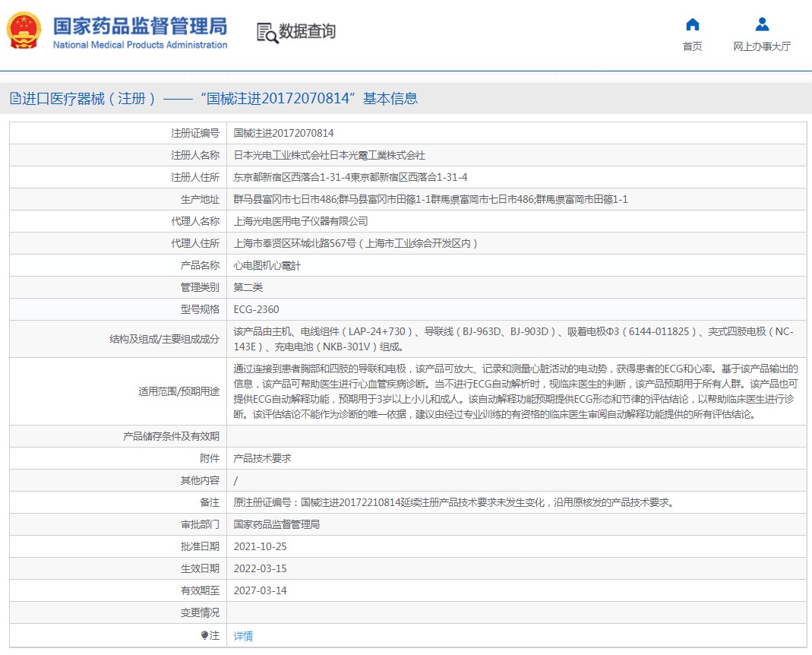812x655 pixels.
Task: Click the 变更情况 label
Action: click(200, 612)
